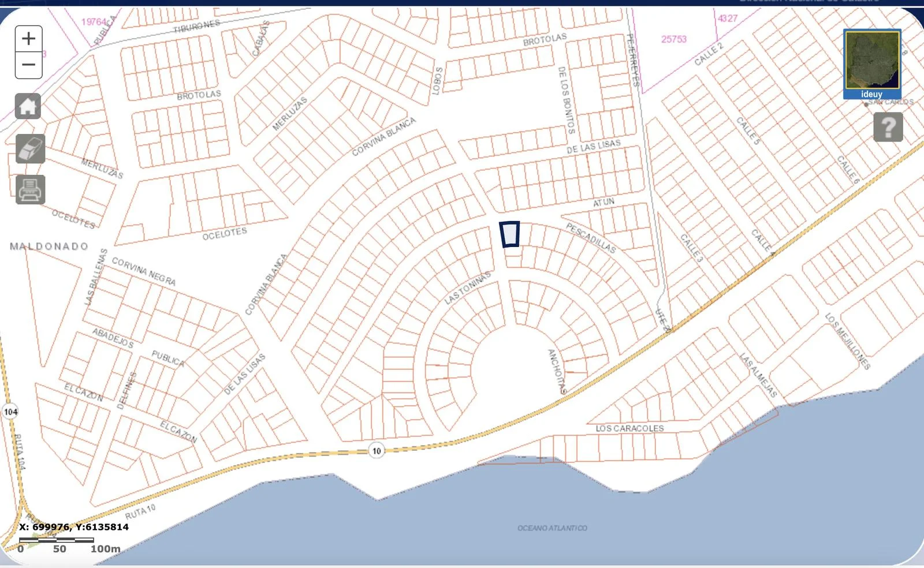The height and width of the screenshot is (568, 924).
Task: Click the LAS TONINAS street label
Action: pos(467,287)
